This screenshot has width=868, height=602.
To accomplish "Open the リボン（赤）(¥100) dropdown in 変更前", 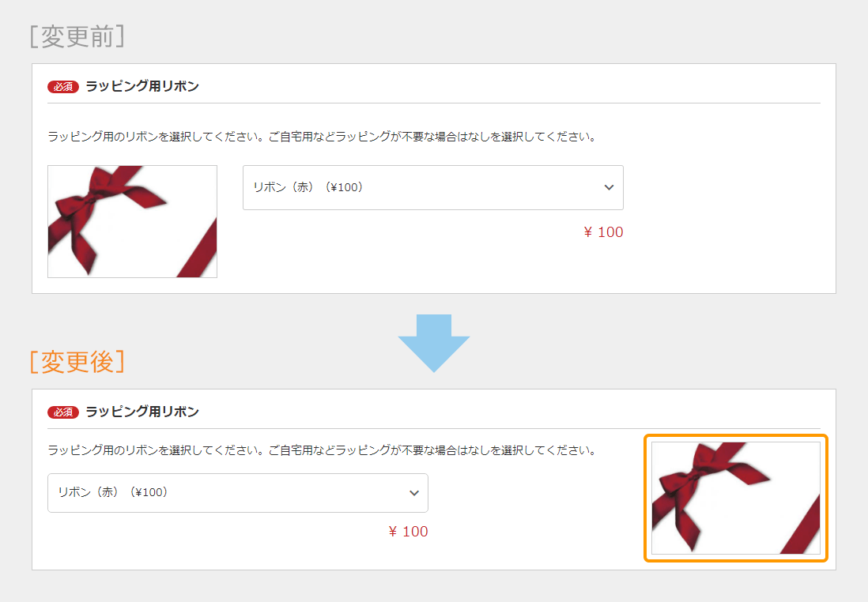I will pos(433,187).
